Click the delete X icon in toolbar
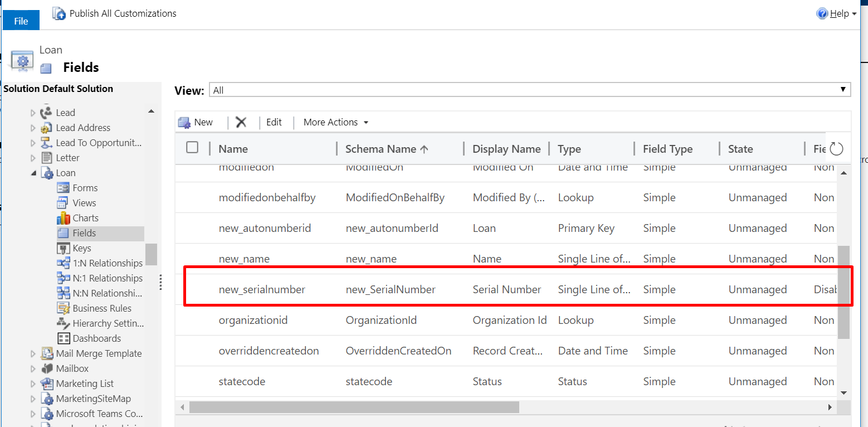Viewport: 868px width, 427px height. tap(241, 122)
